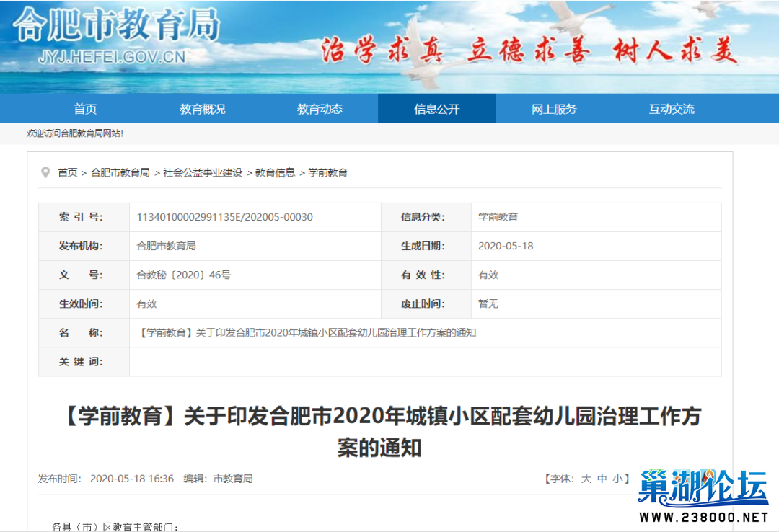Click the document name row text
Image resolution: width=779 pixels, height=532 pixels.
tap(307, 333)
